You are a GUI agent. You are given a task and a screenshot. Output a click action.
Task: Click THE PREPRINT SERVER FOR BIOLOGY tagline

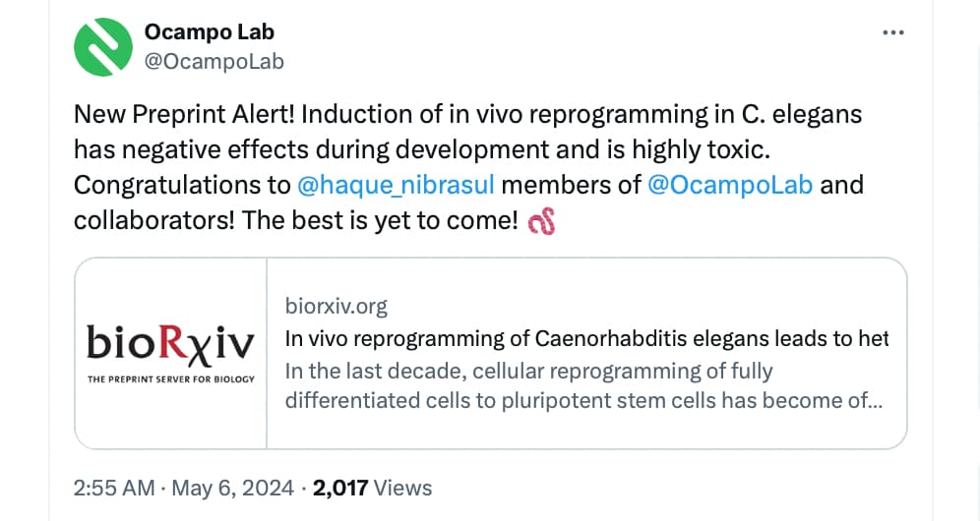coord(170,379)
